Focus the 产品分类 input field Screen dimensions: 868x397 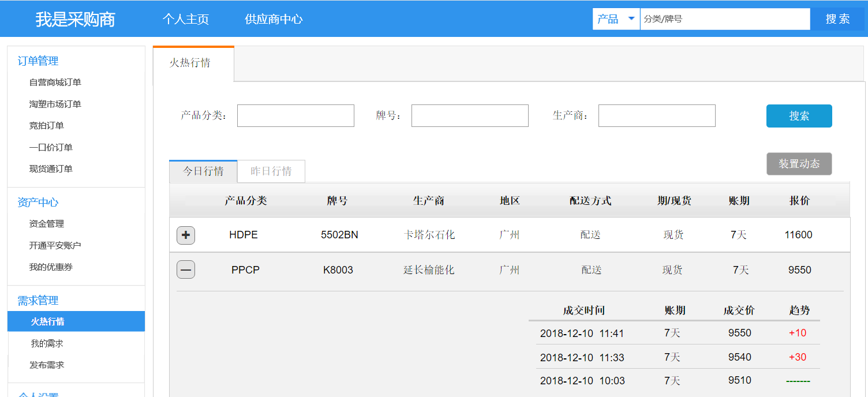[295, 116]
